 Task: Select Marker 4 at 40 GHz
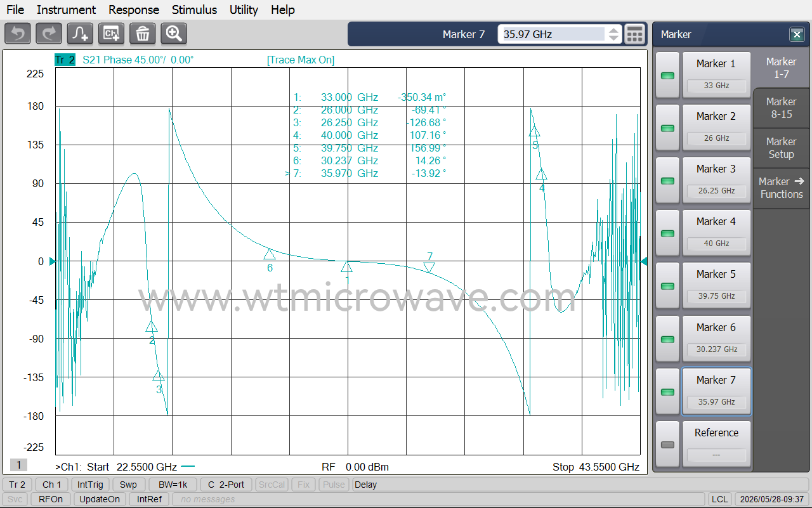click(716, 233)
